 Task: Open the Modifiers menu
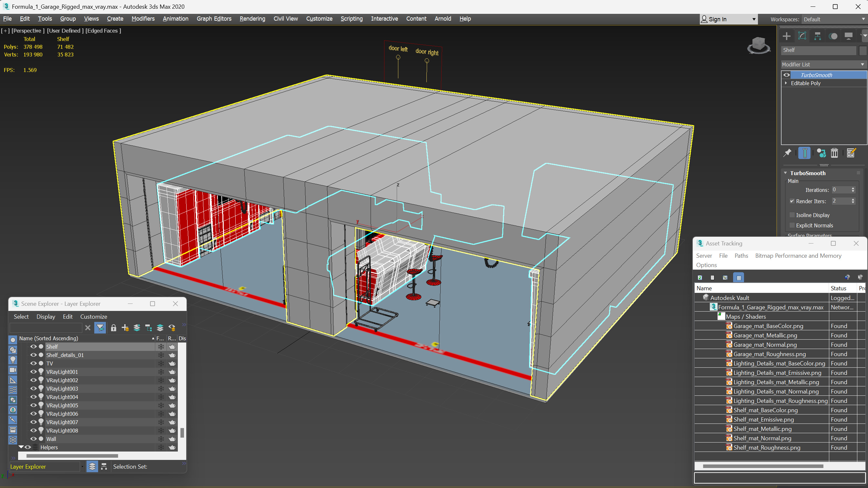(143, 18)
